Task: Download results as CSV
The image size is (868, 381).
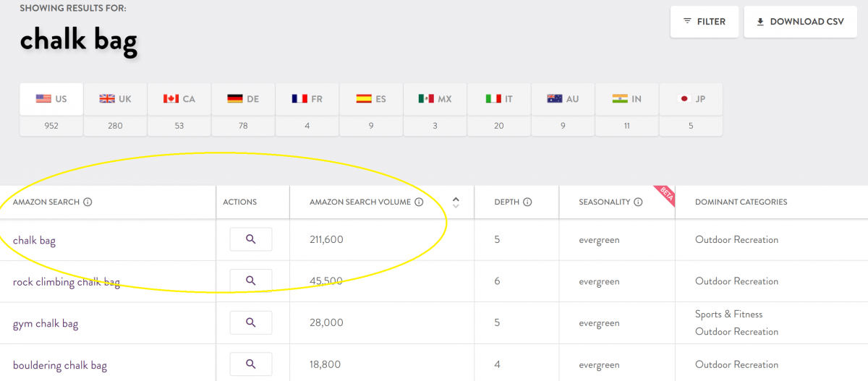Action: click(x=800, y=22)
